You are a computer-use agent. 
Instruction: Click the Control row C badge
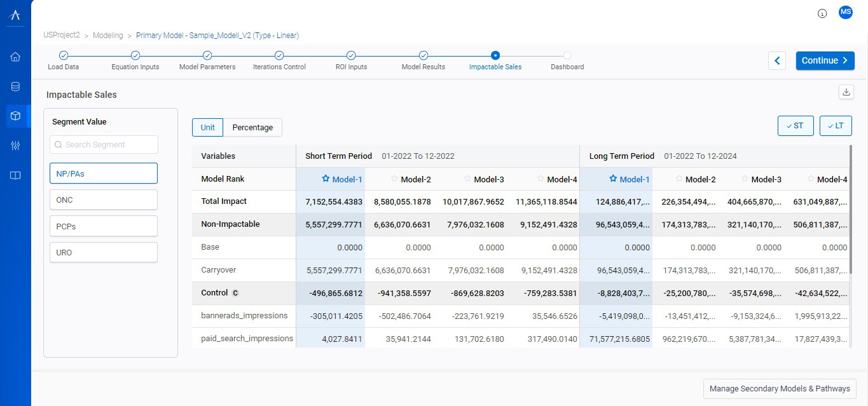pyautogui.click(x=235, y=293)
